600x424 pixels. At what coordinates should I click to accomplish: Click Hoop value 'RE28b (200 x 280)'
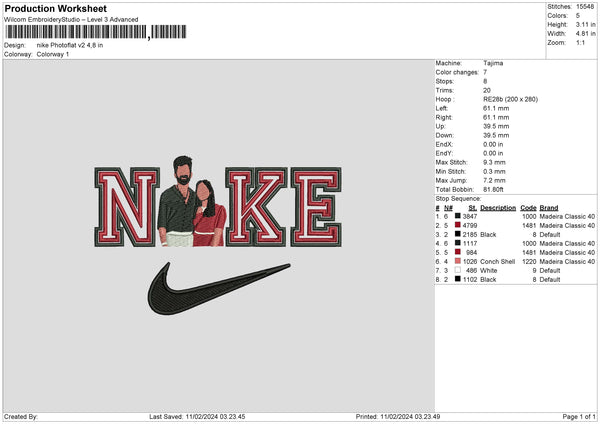tap(510, 99)
